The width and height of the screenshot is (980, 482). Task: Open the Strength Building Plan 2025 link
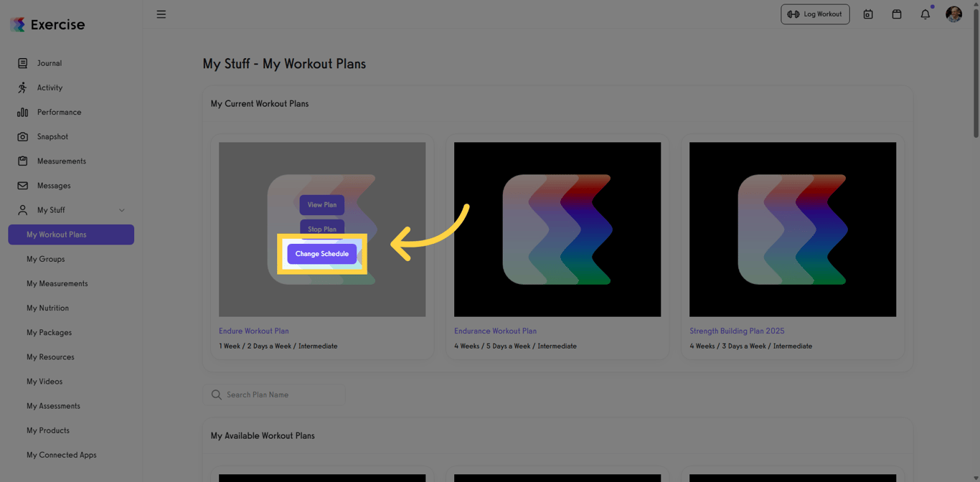coord(737,331)
